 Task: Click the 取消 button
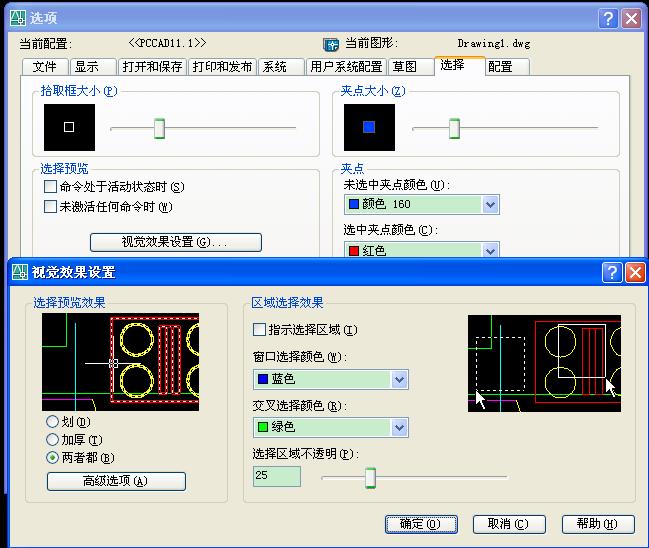(x=509, y=524)
